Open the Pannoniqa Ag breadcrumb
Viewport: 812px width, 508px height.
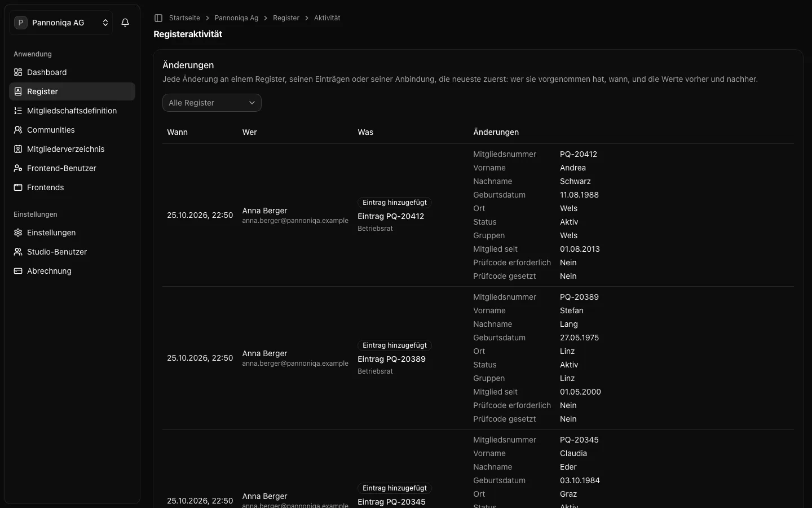tap(236, 18)
